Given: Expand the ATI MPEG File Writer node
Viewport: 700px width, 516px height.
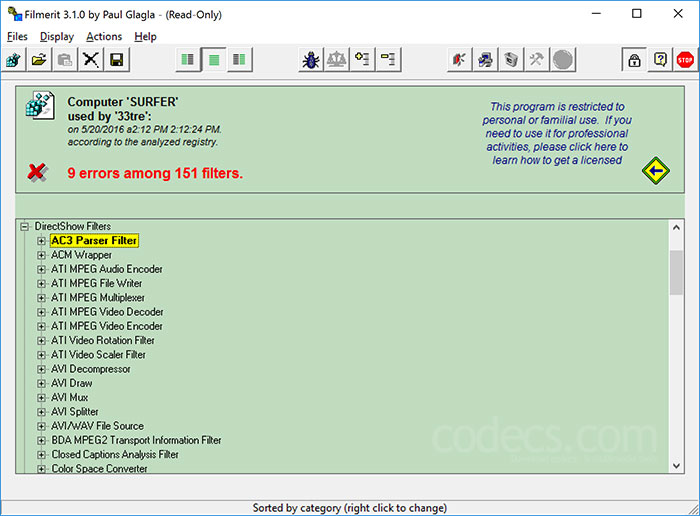Looking at the screenshot, I should [x=41, y=284].
